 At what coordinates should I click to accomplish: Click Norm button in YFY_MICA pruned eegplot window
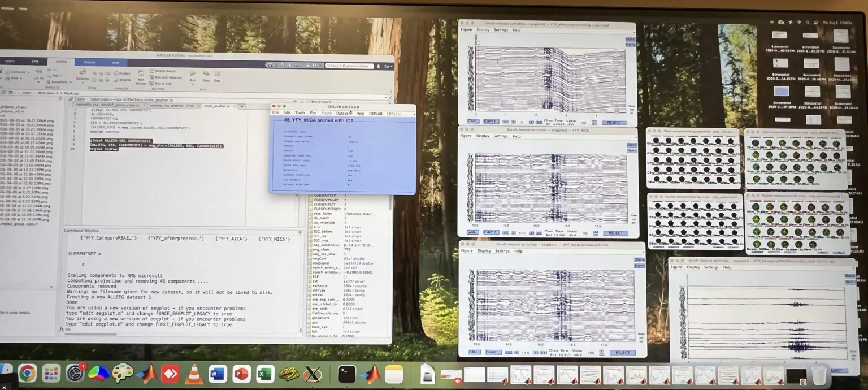point(639,265)
